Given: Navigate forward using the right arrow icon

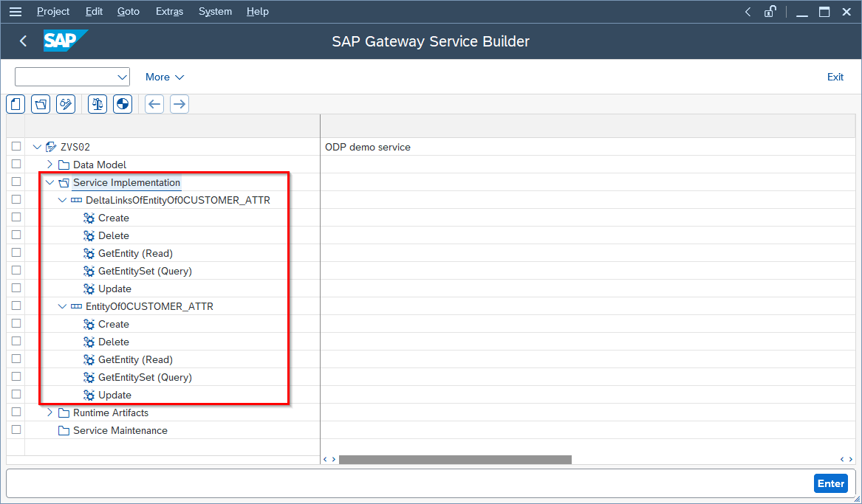Looking at the screenshot, I should [179, 103].
